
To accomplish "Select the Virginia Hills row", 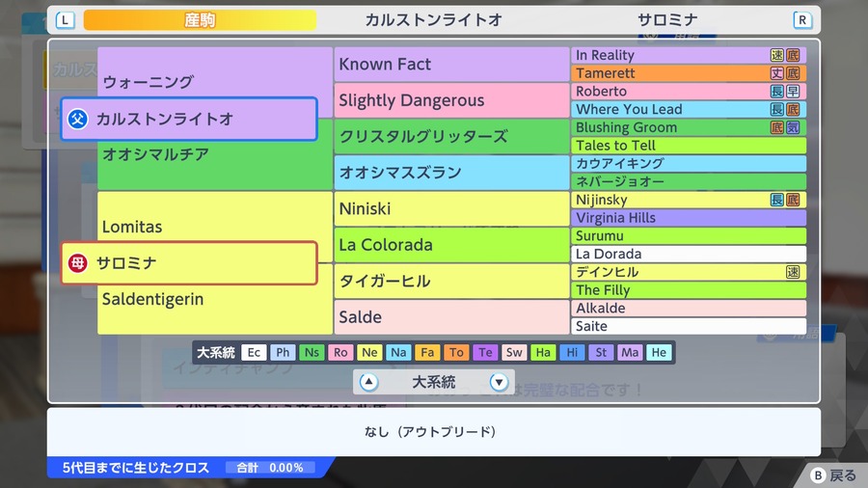I will click(689, 218).
